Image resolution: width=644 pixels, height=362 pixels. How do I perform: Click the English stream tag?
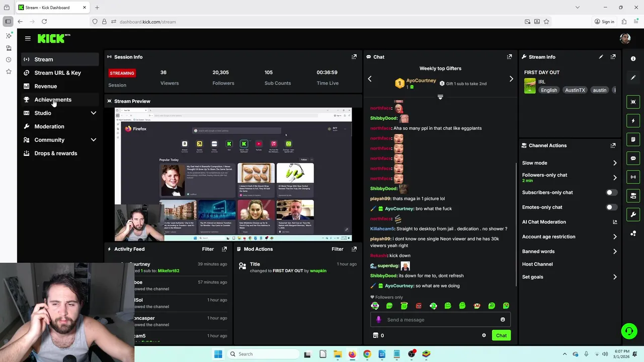point(549,90)
